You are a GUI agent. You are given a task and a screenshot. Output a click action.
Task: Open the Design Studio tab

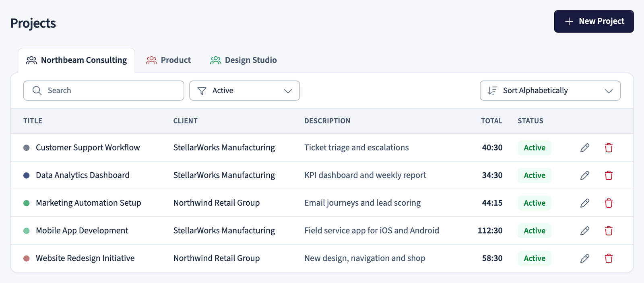tap(244, 60)
